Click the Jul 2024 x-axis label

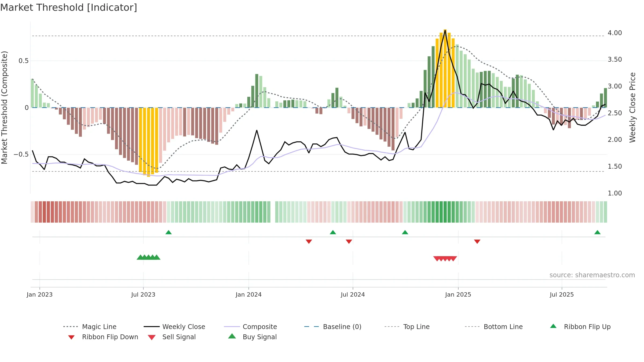click(353, 295)
